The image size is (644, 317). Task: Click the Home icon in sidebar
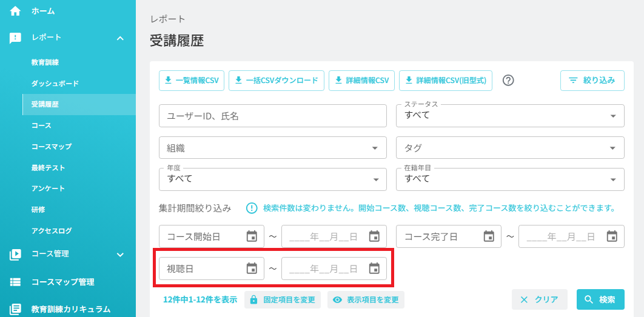15,11
